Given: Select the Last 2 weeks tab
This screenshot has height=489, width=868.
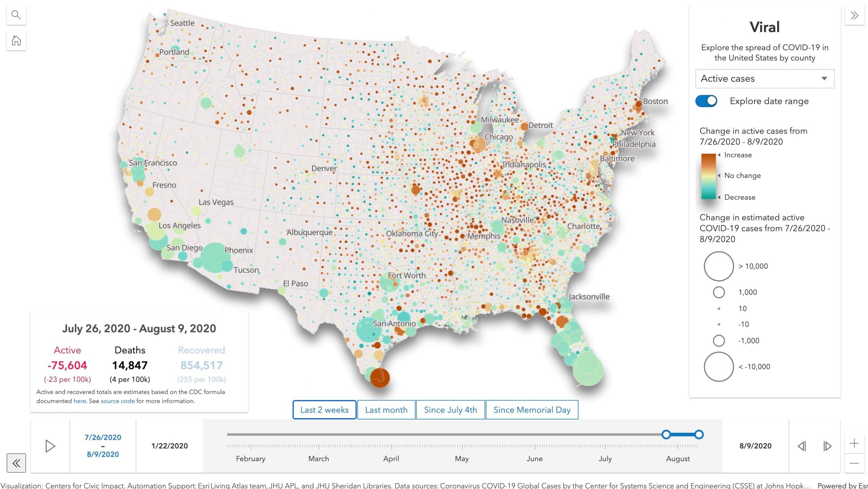Looking at the screenshot, I should pyautogui.click(x=324, y=410).
